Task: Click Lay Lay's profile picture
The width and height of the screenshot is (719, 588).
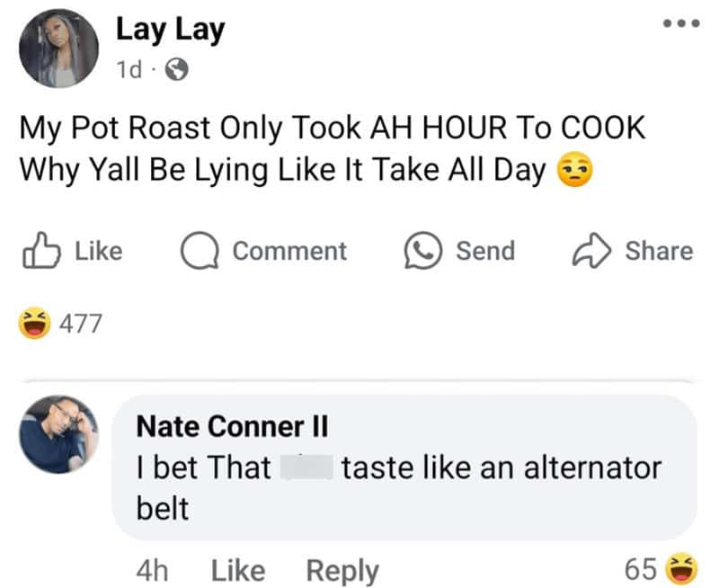Action: point(58,49)
